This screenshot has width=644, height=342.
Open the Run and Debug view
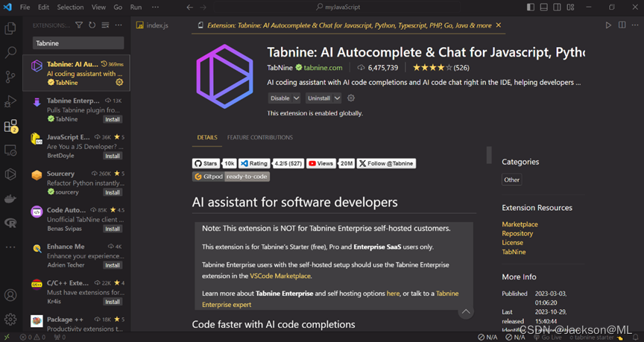pos(10,101)
